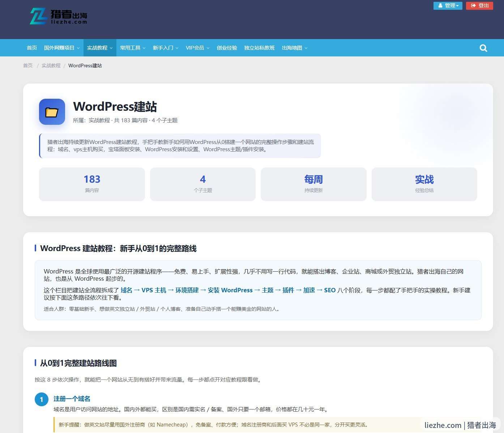Open the 主题 link in route

pos(268,290)
